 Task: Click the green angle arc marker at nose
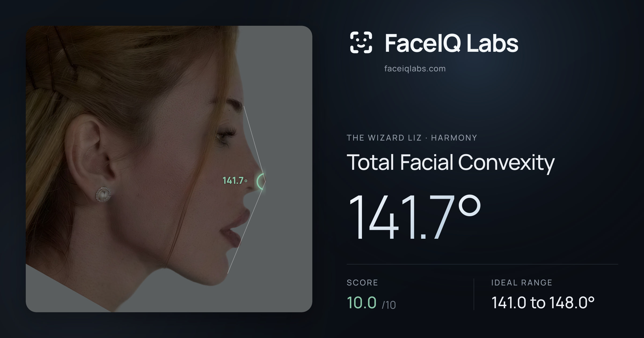(260, 181)
